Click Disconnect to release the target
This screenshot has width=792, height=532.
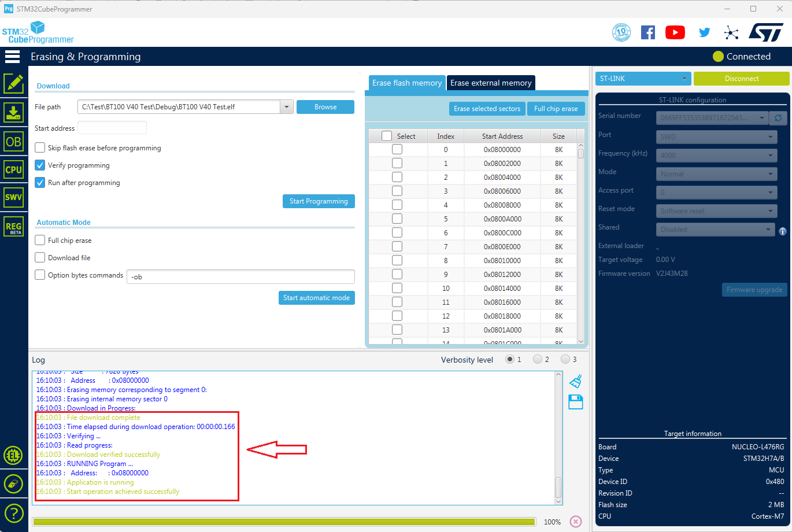pos(741,78)
